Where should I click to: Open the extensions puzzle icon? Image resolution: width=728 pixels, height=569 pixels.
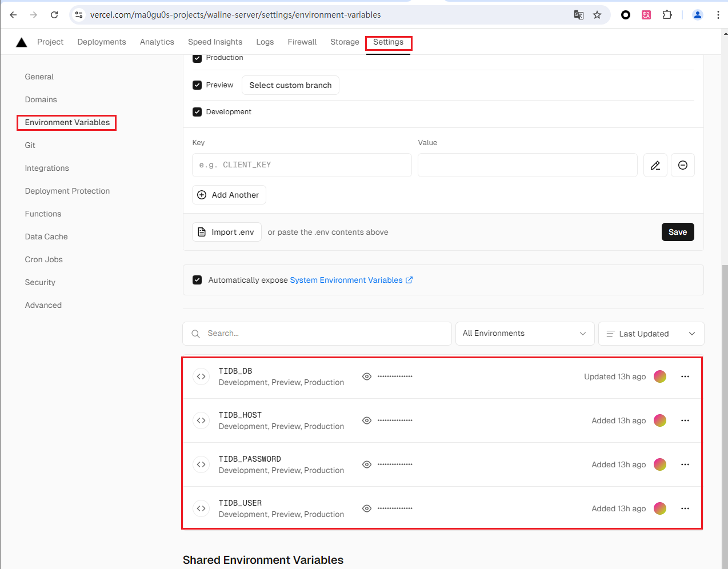tap(667, 15)
